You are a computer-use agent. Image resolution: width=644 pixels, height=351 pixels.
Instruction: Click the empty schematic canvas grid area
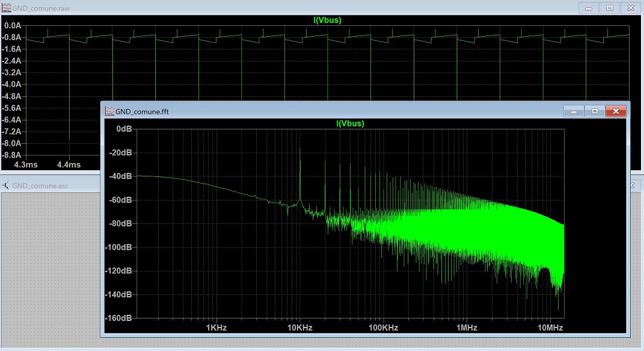(x=48, y=271)
